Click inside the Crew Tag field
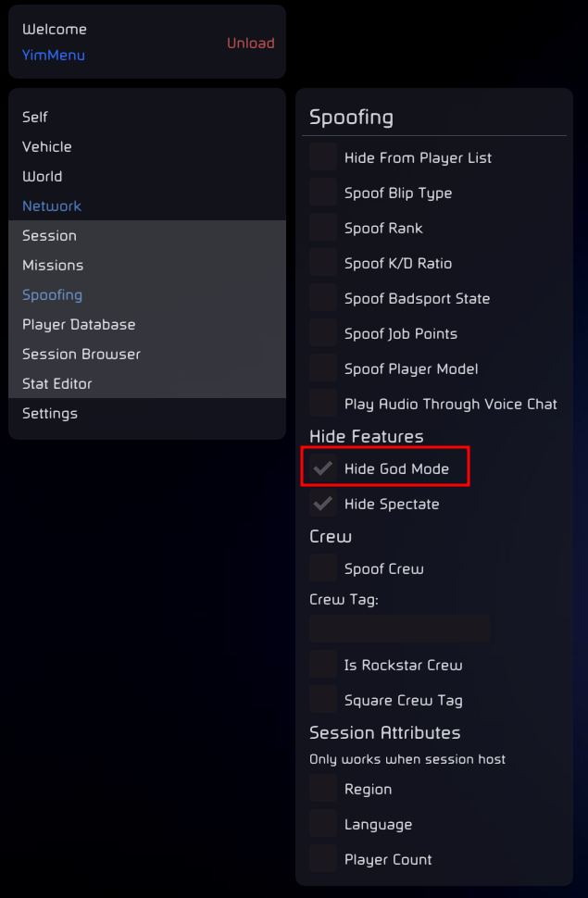This screenshot has width=588, height=898. click(398, 629)
